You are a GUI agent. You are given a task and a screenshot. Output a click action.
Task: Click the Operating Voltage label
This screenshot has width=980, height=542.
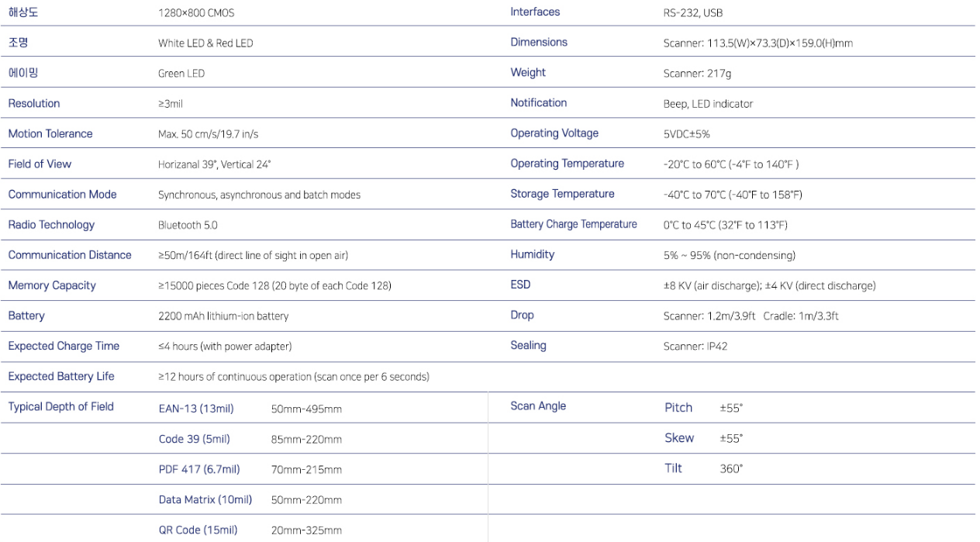coord(554,133)
